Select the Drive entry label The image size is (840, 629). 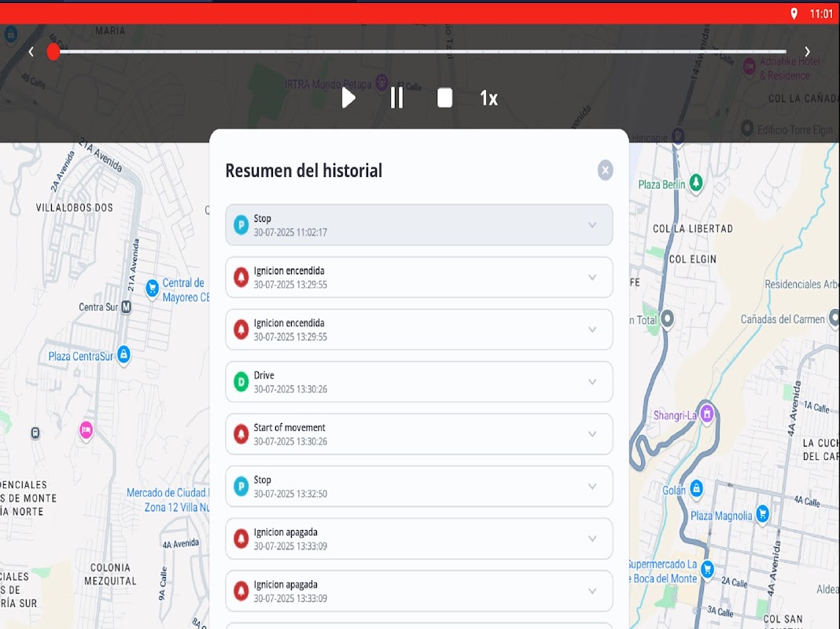264,375
